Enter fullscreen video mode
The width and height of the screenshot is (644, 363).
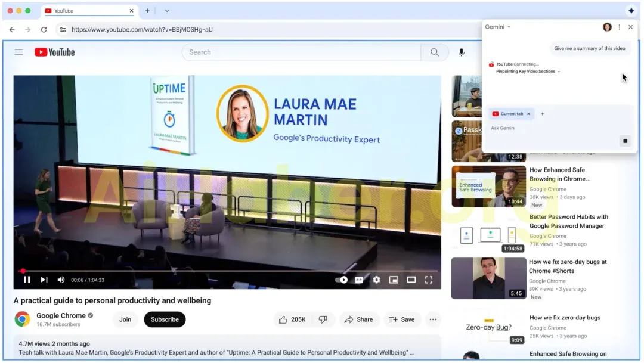coord(428,280)
